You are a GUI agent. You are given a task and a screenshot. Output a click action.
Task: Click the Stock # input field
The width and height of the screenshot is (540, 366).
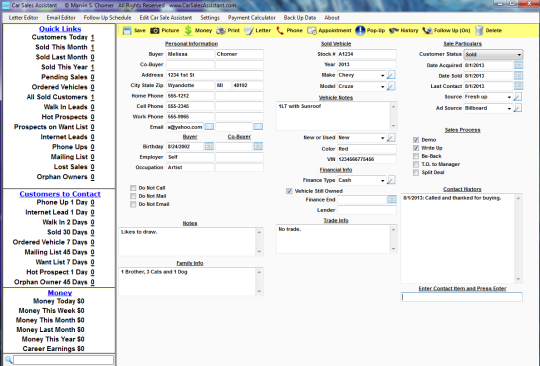366,54
